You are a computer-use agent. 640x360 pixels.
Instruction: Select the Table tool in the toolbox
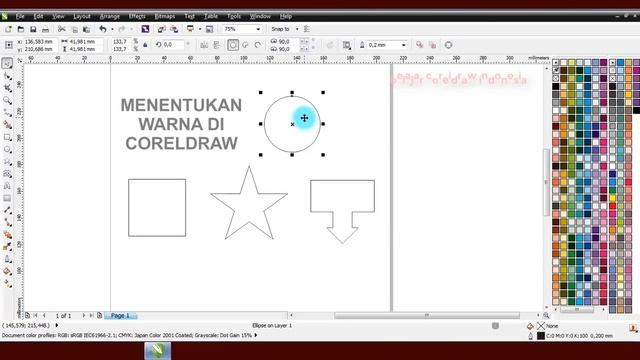[x=7, y=198]
